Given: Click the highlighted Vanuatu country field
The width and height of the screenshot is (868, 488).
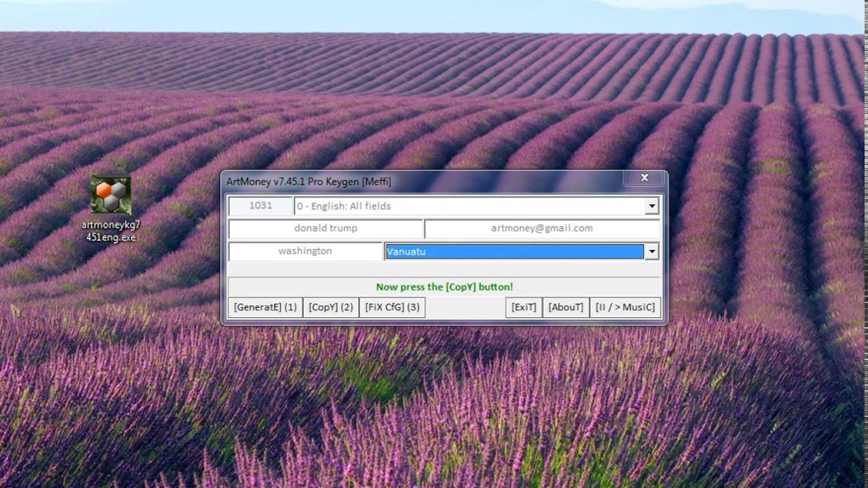Looking at the screenshot, I should [515, 251].
